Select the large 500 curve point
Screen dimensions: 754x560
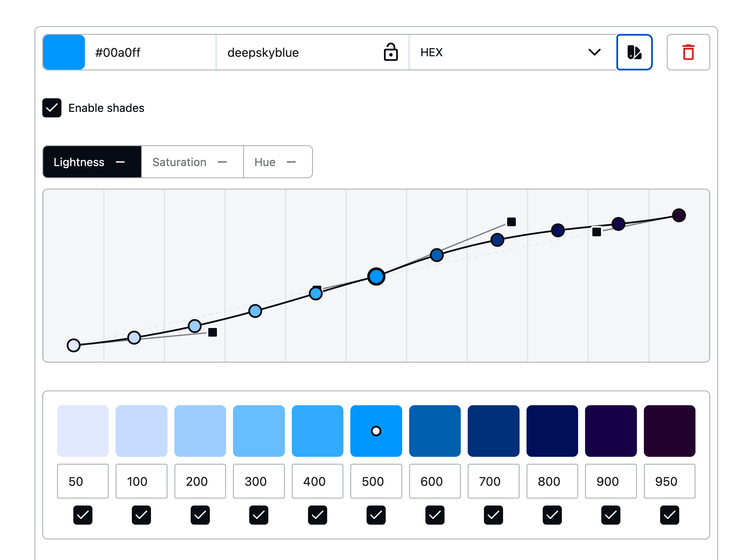[x=376, y=277]
